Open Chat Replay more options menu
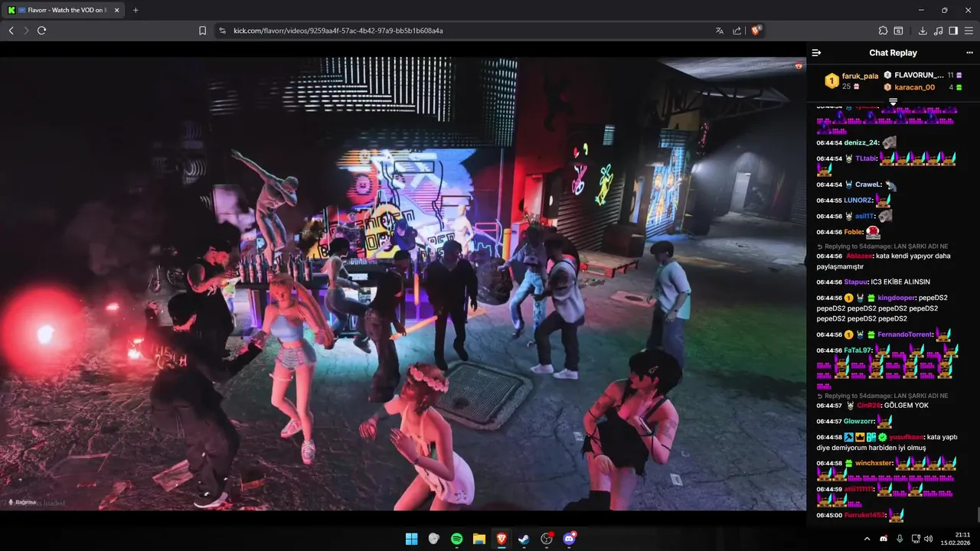Image resolution: width=980 pixels, height=551 pixels. click(x=969, y=53)
